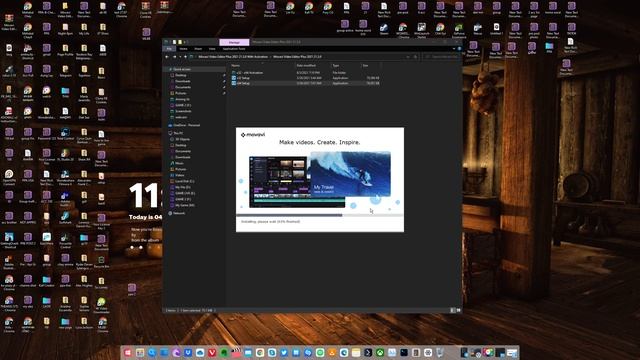
Task: Select Network in navigation pane
Action: (x=179, y=213)
